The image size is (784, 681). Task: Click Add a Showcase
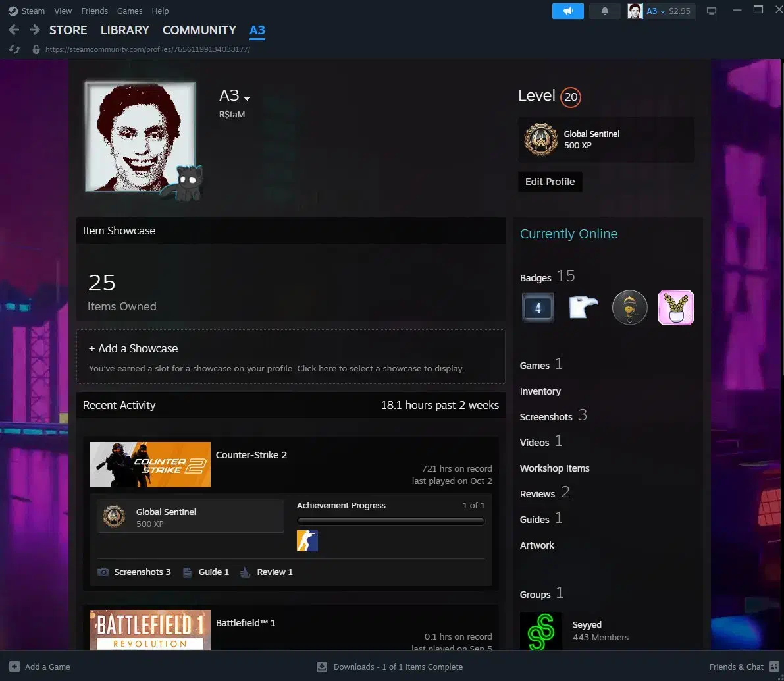(133, 348)
